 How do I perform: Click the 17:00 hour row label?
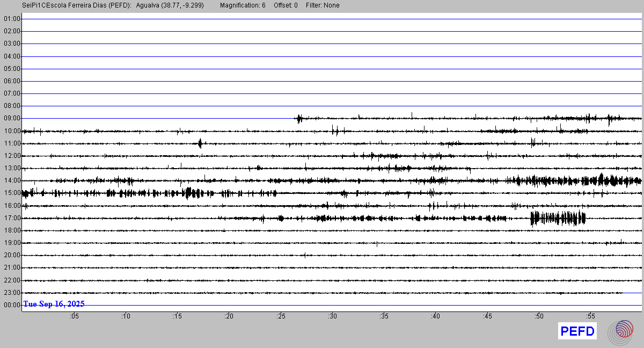click(x=12, y=218)
